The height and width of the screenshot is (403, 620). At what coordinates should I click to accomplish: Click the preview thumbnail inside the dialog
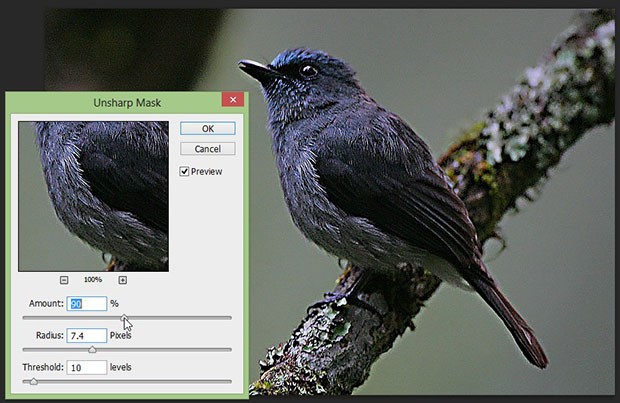[93, 195]
